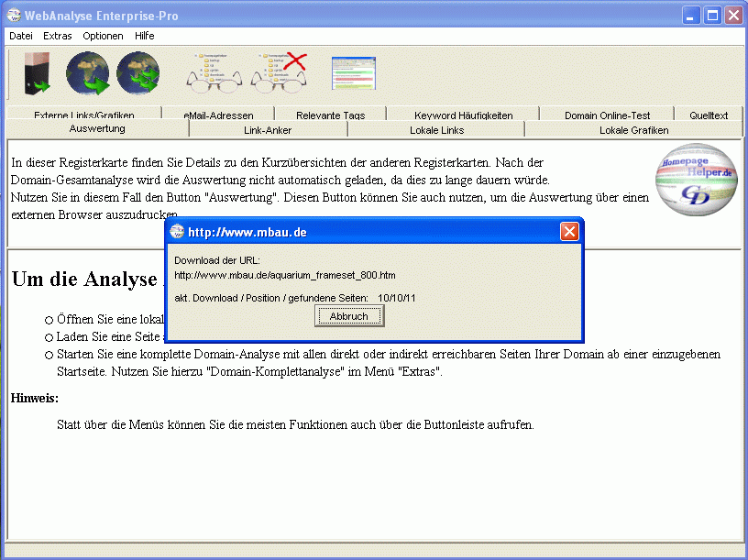Select the Lokale Grafiken tab
The image size is (748, 560).
633,130
